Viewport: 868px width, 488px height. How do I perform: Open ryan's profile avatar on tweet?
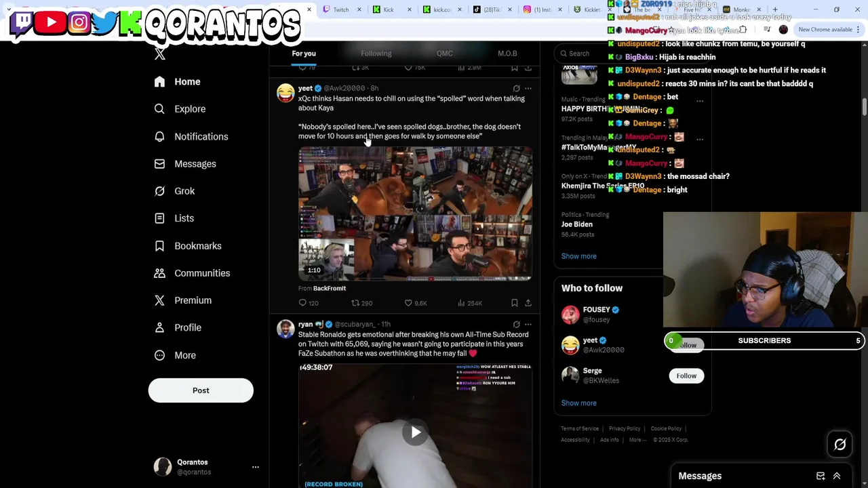click(x=285, y=329)
